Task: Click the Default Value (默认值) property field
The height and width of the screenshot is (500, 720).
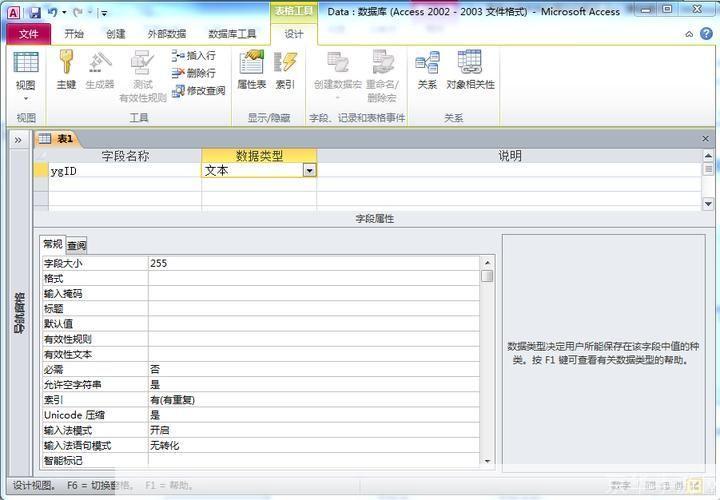Action: [x=314, y=324]
